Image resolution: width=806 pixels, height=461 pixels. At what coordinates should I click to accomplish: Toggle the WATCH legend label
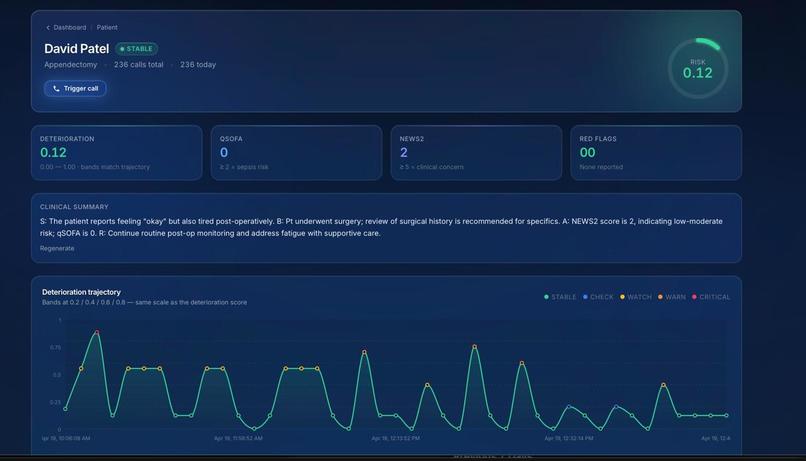click(639, 297)
